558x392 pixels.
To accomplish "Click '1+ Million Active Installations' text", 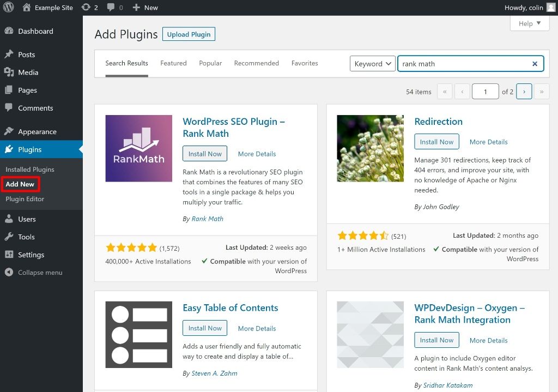I will click(381, 249).
